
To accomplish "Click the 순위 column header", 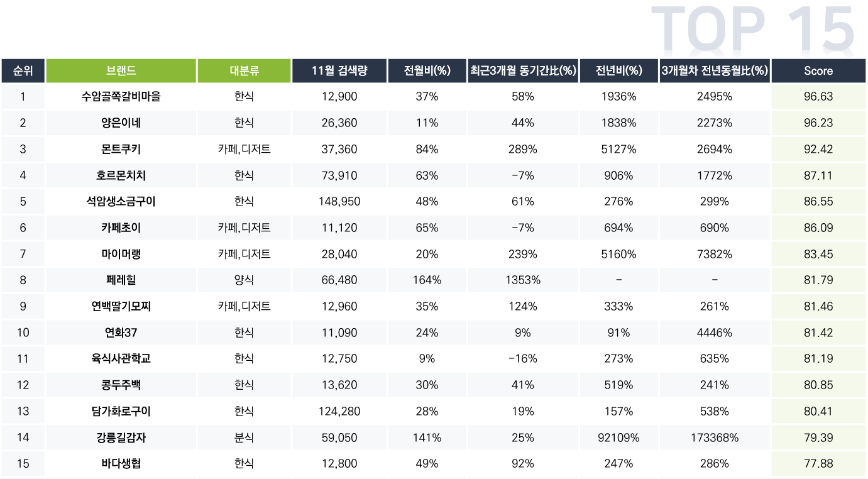I will (23, 71).
